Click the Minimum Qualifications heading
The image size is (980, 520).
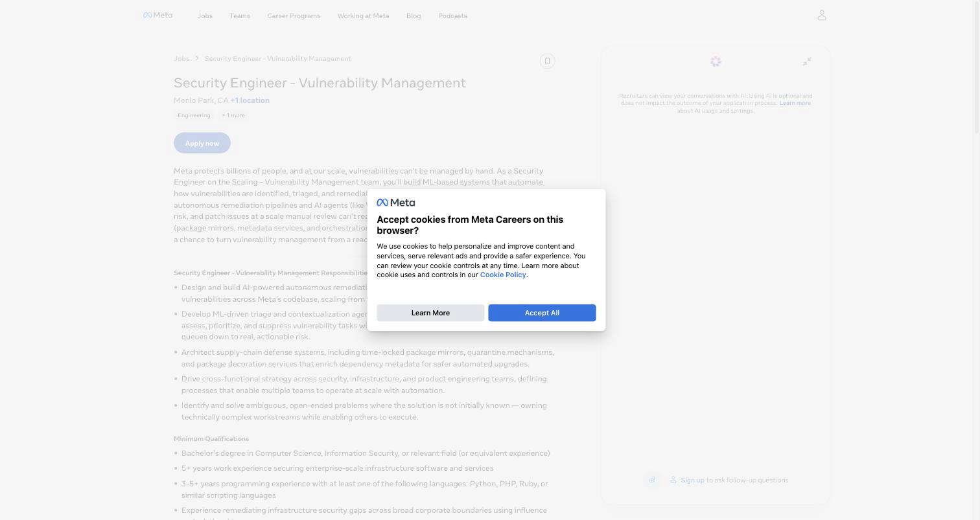(211, 438)
